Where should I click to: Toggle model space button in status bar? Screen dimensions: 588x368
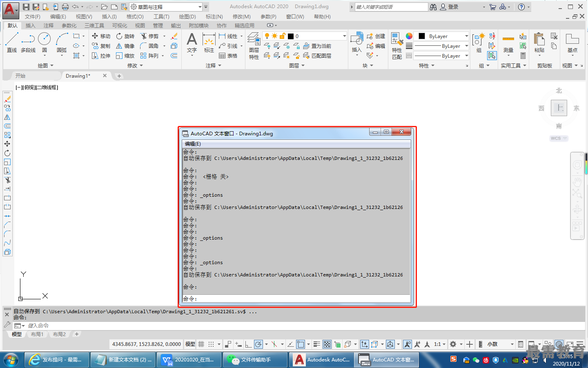[x=190, y=344]
